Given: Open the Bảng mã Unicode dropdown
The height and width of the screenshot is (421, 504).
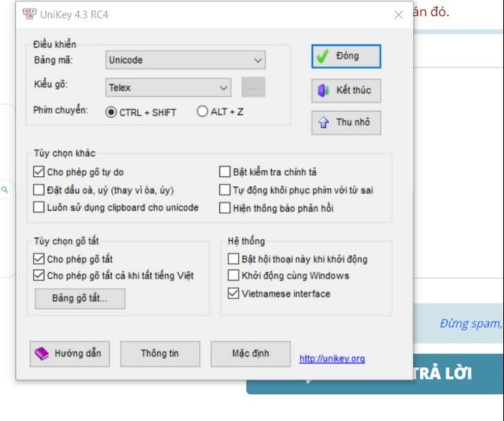Looking at the screenshot, I should point(186,60).
